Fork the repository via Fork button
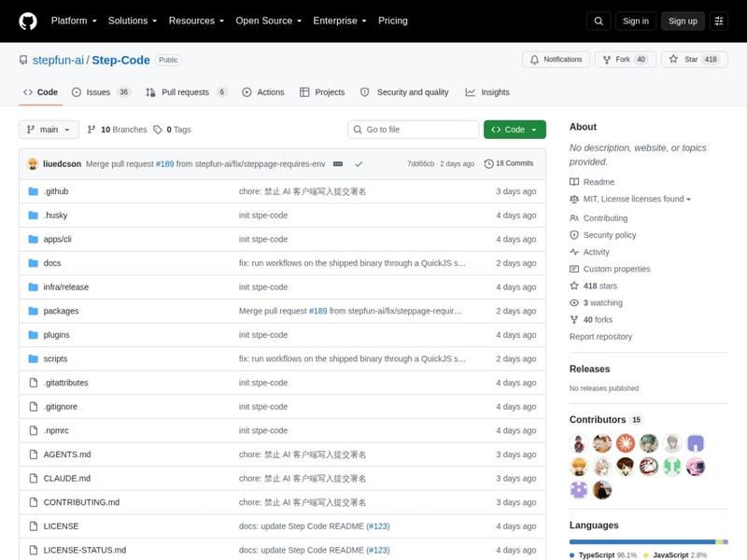Image resolution: width=747 pixels, height=560 pixels. click(626, 60)
